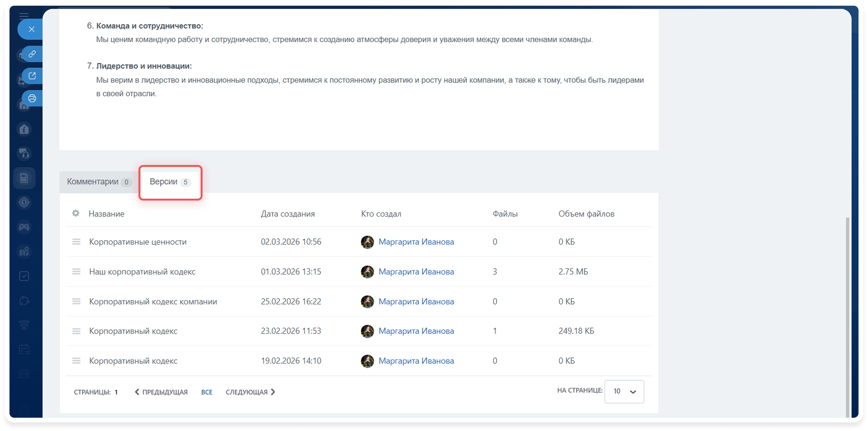Open the gamepad sidebar icon
The image size is (868, 431).
tap(24, 227)
